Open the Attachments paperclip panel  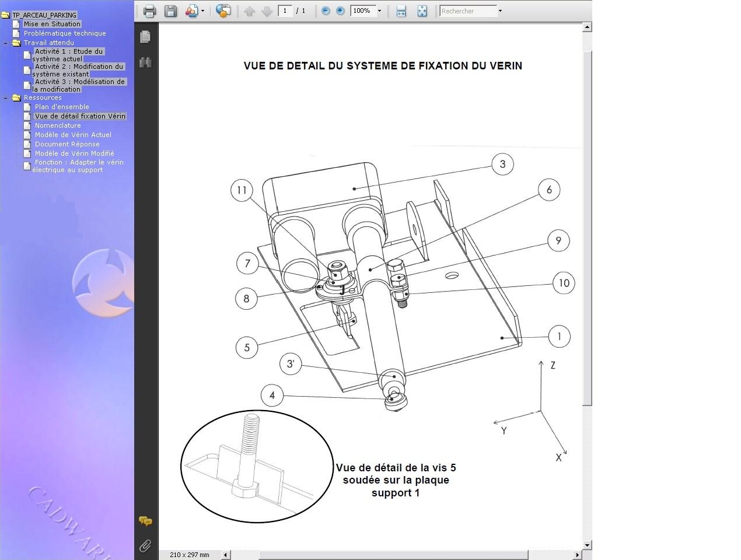(x=145, y=545)
